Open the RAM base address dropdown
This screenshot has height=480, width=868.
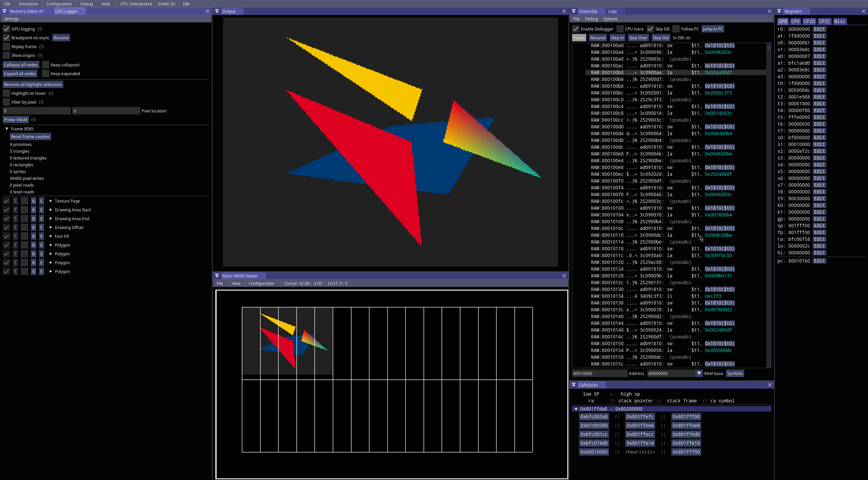coord(699,373)
